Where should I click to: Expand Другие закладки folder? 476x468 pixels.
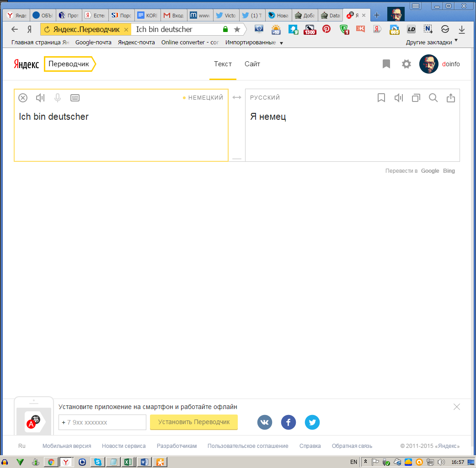(x=431, y=42)
